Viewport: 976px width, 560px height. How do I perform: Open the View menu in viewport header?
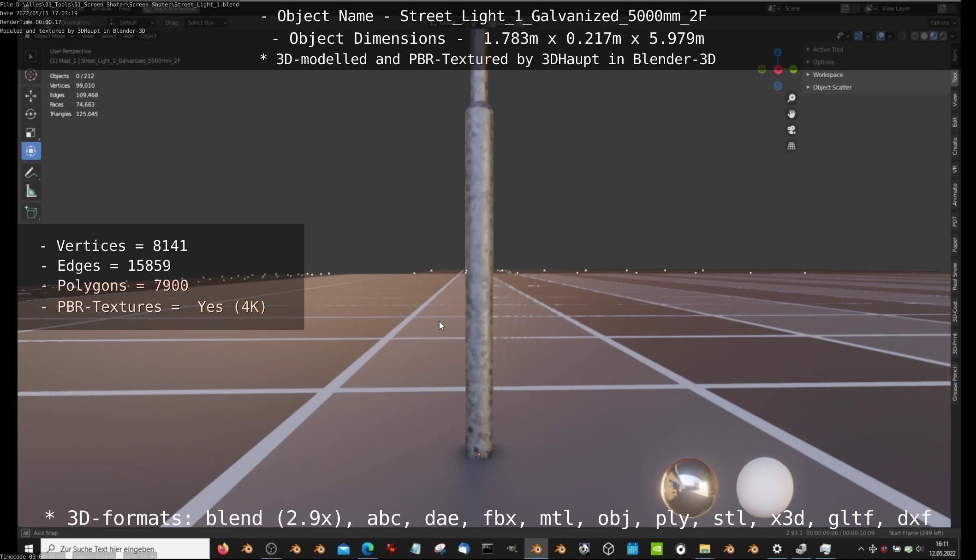coord(87,36)
